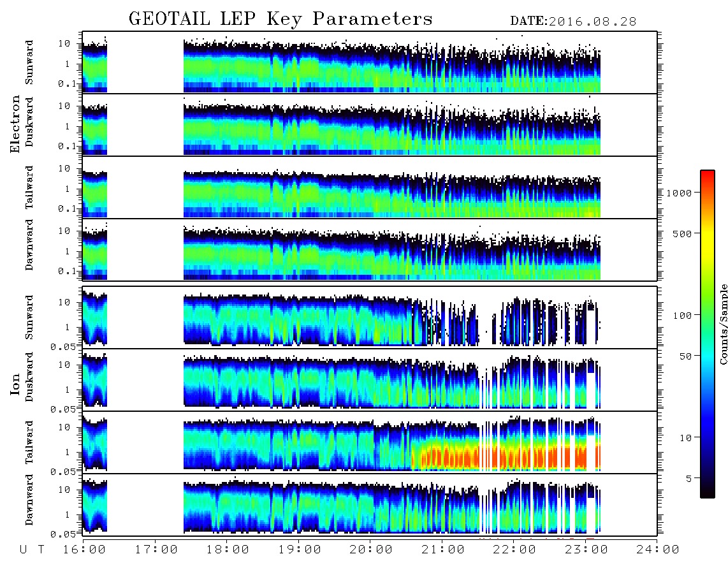Click the "U T" axis label
This screenshot has height=561, width=728.
click(x=32, y=550)
